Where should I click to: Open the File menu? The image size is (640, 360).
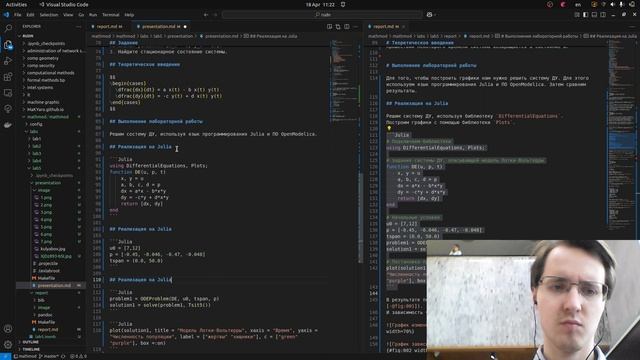[18, 15]
